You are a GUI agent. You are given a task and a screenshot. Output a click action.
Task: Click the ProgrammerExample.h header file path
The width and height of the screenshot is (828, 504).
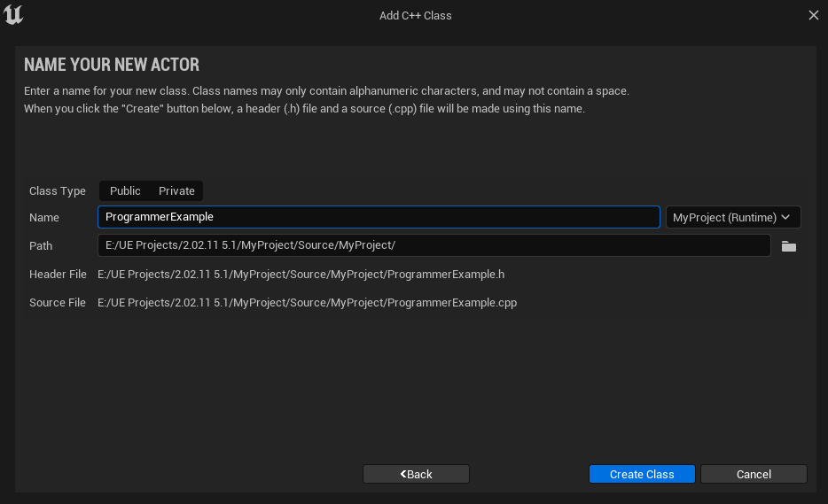pyautogui.click(x=301, y=274)
